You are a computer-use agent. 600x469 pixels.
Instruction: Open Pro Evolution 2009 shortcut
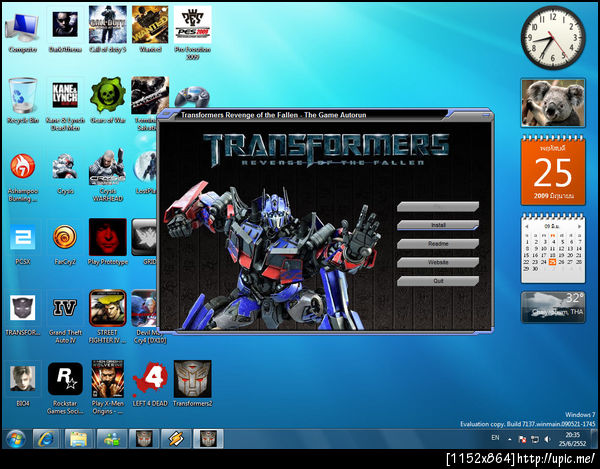pos(192,33)
